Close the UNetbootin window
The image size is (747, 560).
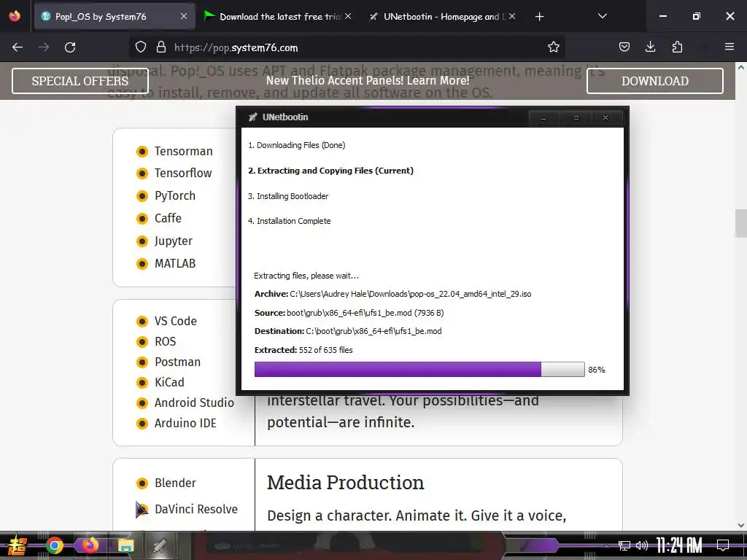tap(605, 117)
